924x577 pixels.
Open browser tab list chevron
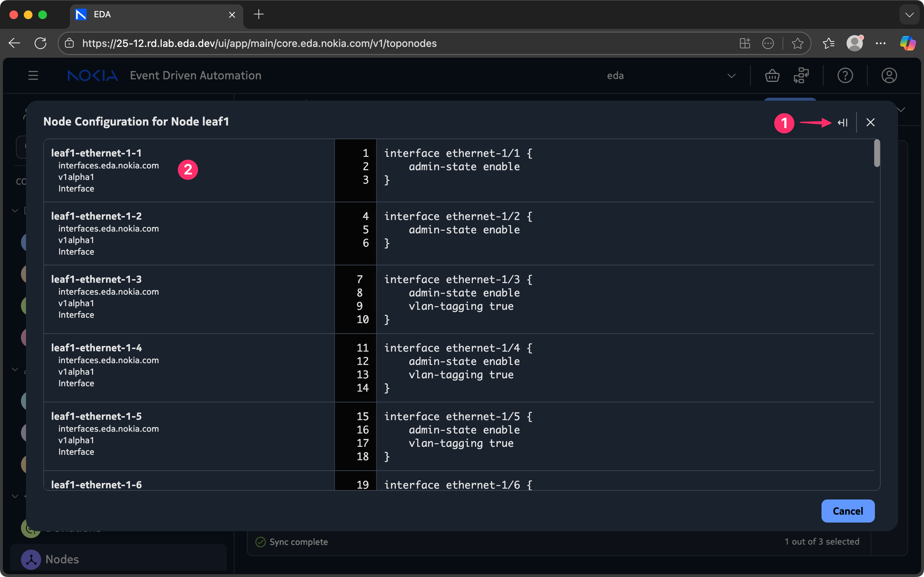coord(909,15)
